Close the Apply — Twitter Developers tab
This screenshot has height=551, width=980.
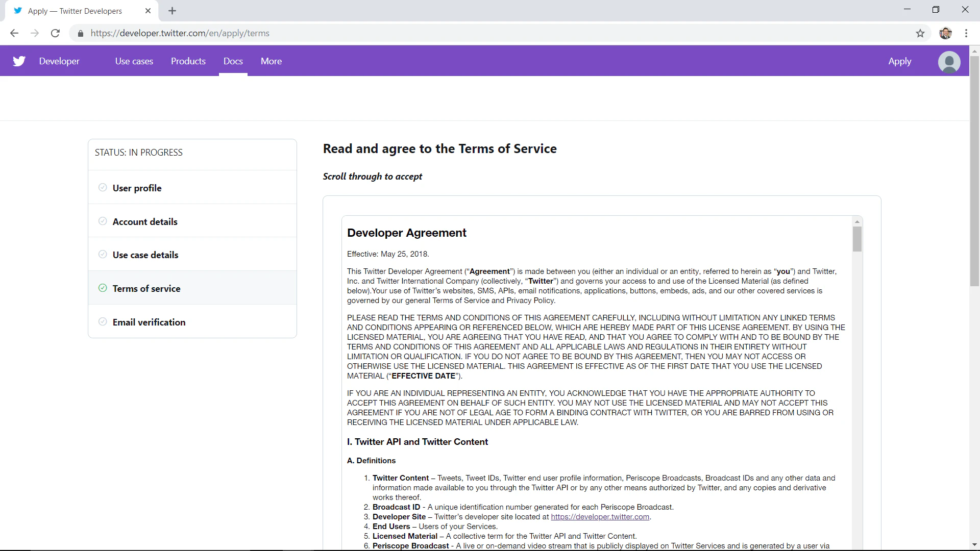tap(148, 11)
